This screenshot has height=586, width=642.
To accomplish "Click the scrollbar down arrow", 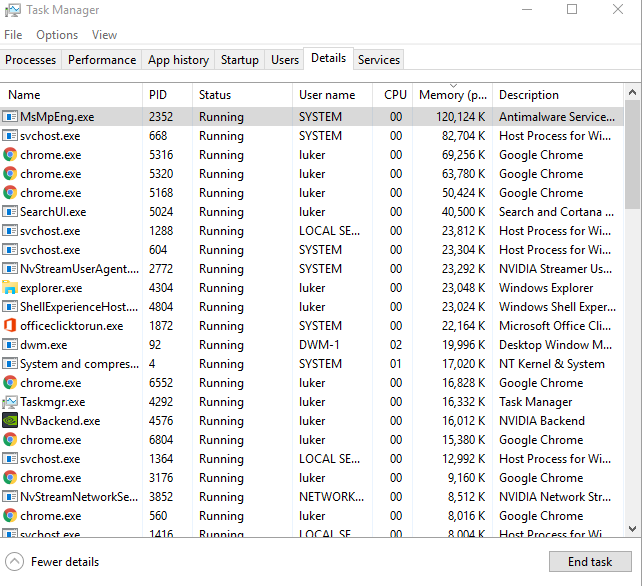I will point(632,529).
